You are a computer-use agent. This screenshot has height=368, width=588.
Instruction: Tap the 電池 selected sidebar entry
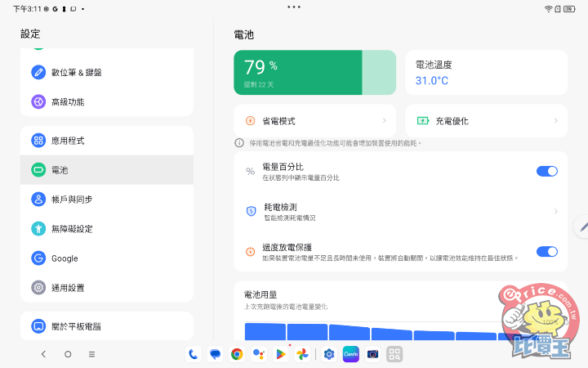click(107, 170)
